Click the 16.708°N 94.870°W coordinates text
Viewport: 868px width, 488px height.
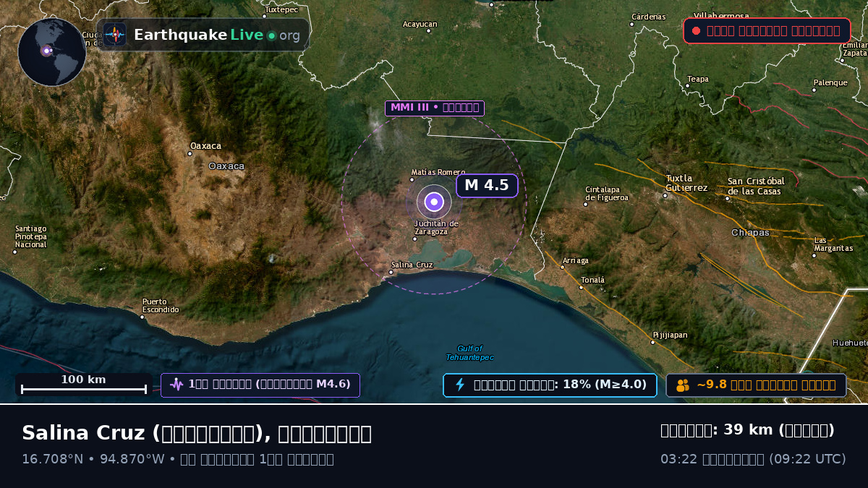pos(93,458)
